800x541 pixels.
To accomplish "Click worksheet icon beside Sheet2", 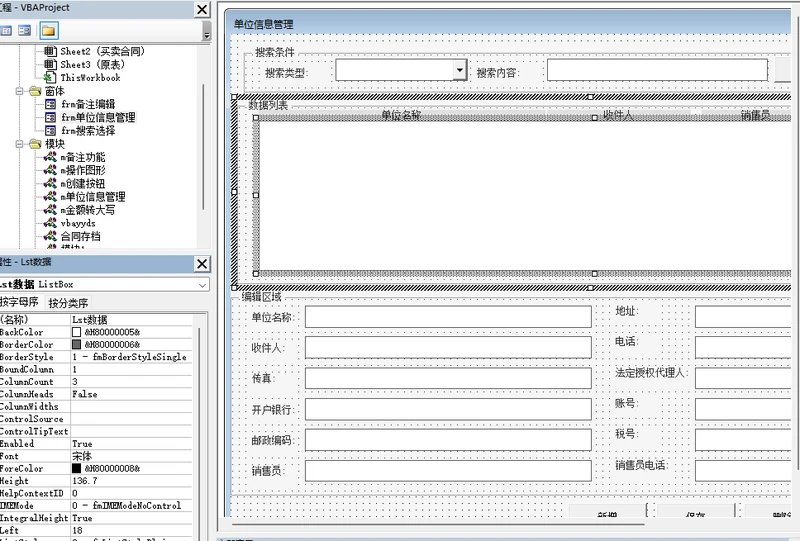I will point(50,51).
